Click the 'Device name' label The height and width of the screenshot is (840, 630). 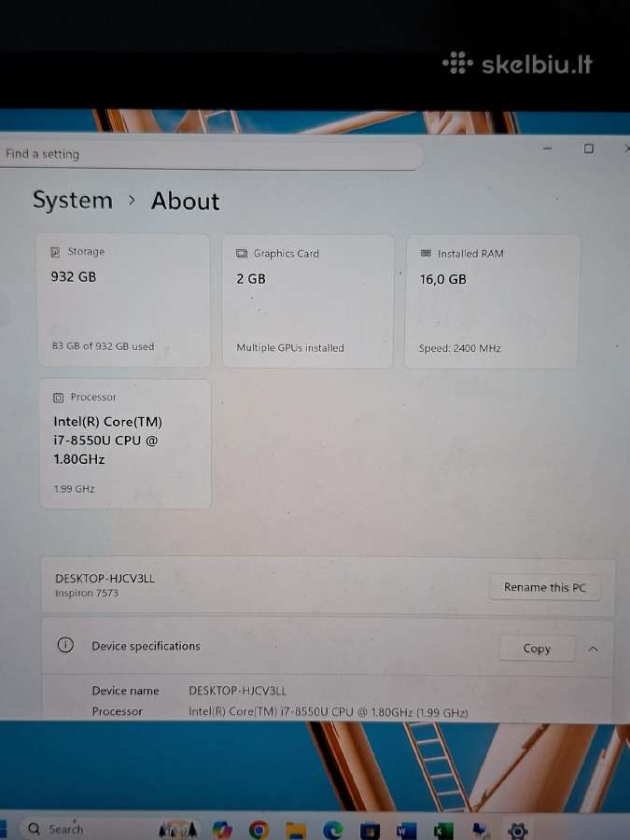pyautogui.click(x=125, y=691)
